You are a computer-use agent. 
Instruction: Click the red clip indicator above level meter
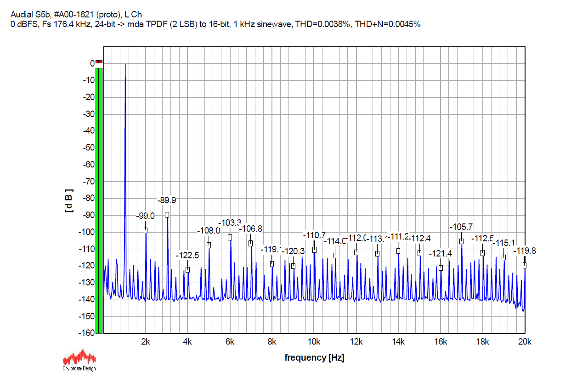99,62
